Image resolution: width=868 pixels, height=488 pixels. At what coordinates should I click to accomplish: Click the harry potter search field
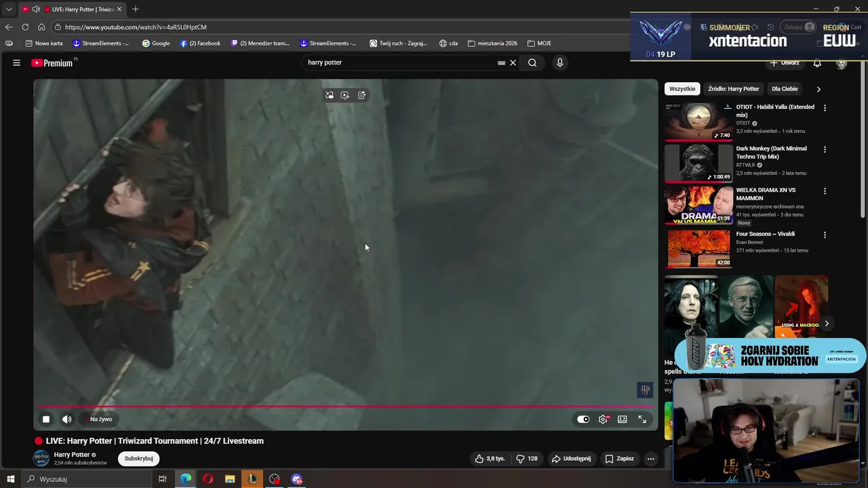click(400, 62)
